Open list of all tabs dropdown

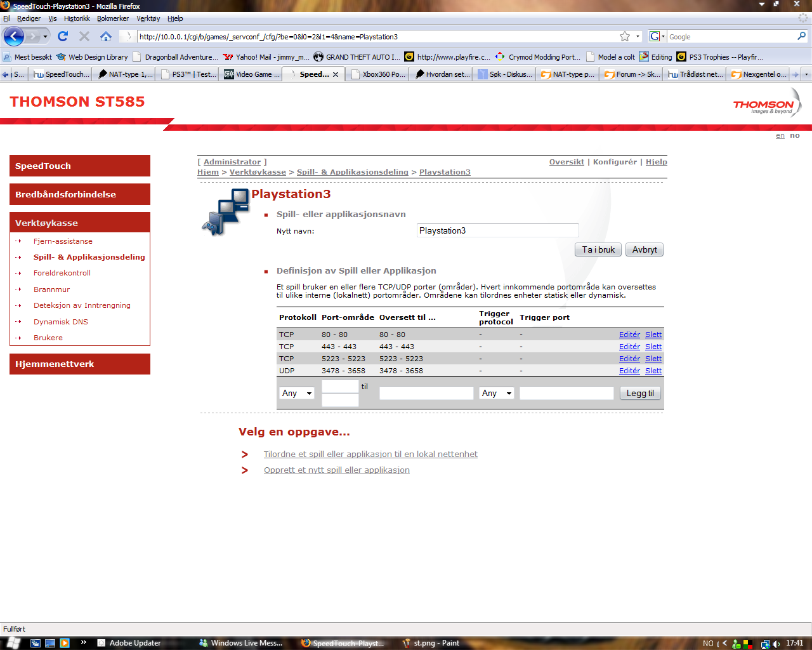coord(806,74)
